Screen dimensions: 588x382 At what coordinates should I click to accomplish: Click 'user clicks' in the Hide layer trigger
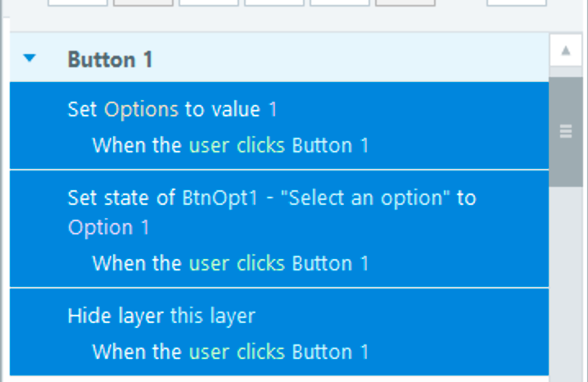click(x=237, y=352)
